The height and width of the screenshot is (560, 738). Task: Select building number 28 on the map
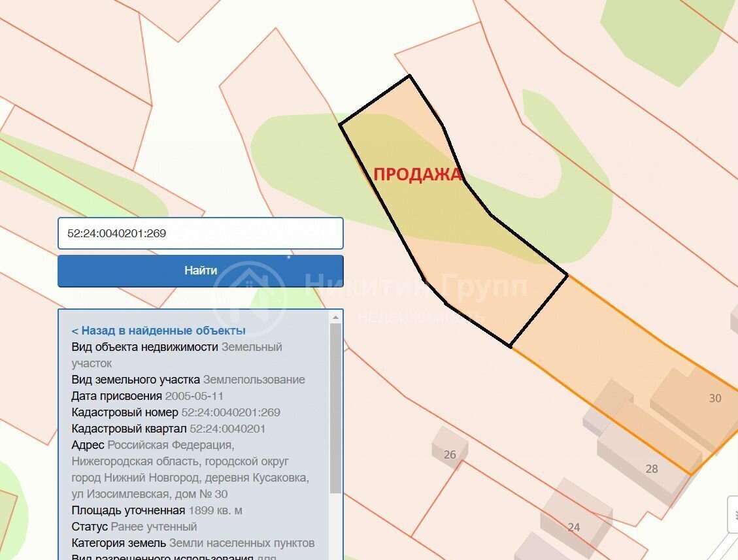[x=652, y=469]
